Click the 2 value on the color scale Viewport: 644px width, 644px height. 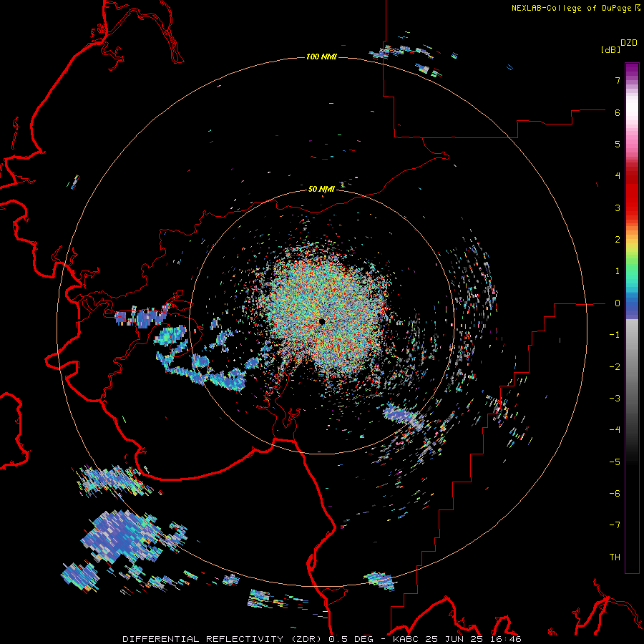tap(618, 240)
